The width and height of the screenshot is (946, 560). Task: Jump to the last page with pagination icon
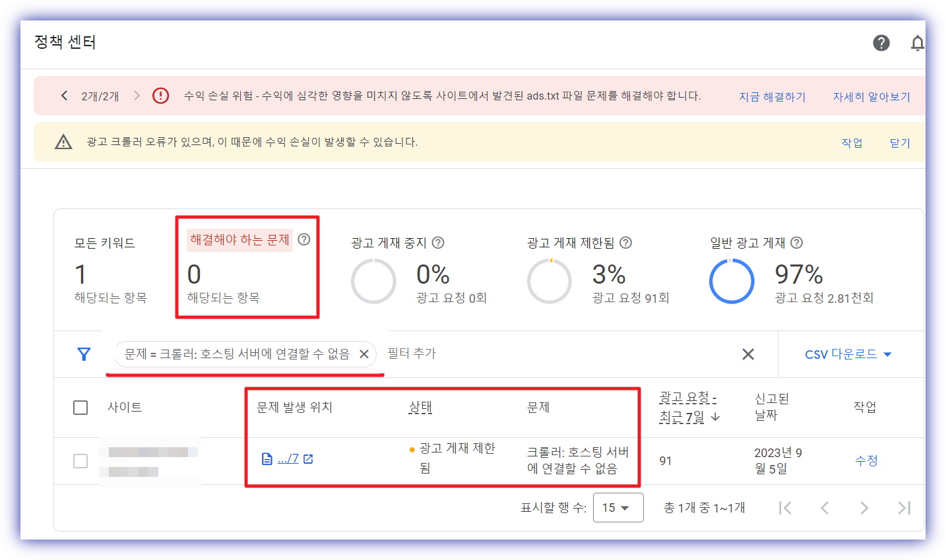[x=904, y=508]
